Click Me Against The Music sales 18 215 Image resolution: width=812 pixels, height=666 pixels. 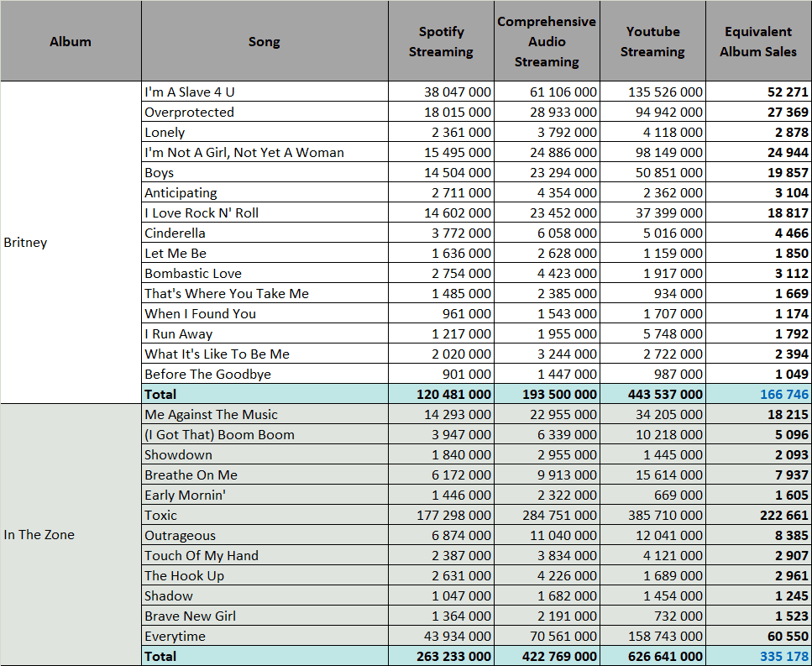pos(758,414)
